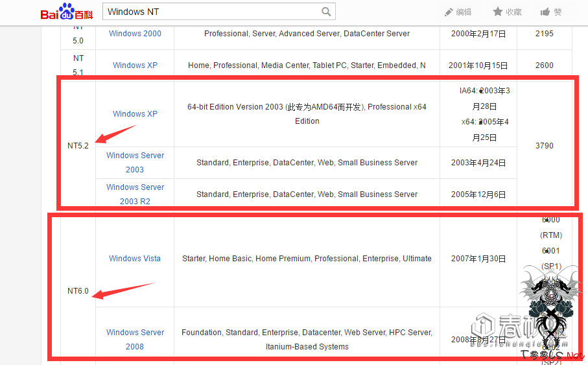Click the date 2001年10月15日
588x365 pixels.
click(x=478, y=65)
